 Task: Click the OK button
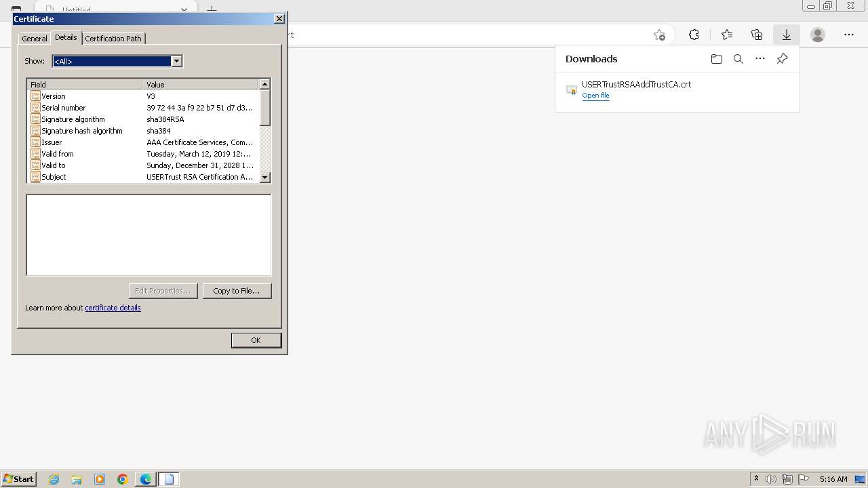[x=256, y=340]
